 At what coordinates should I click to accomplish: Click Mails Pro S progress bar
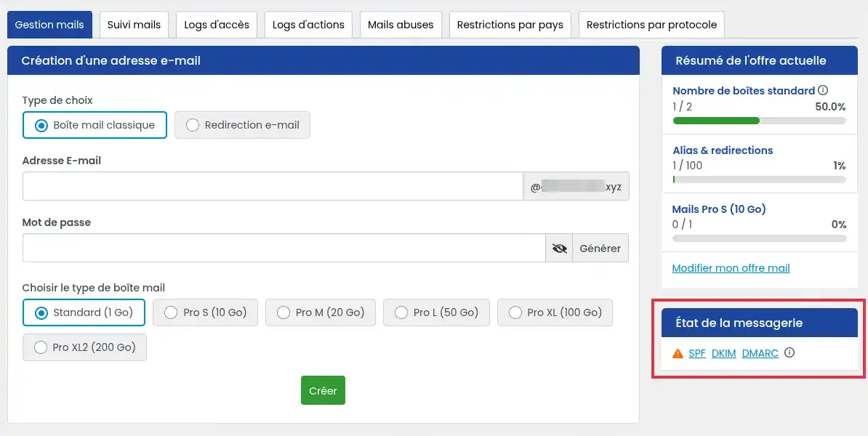(x=759, y=238)
